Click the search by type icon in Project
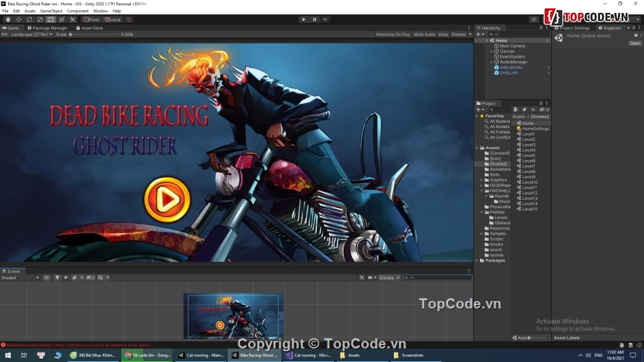The height and width of the screenshot is (362, 644). tap(515, 110)
